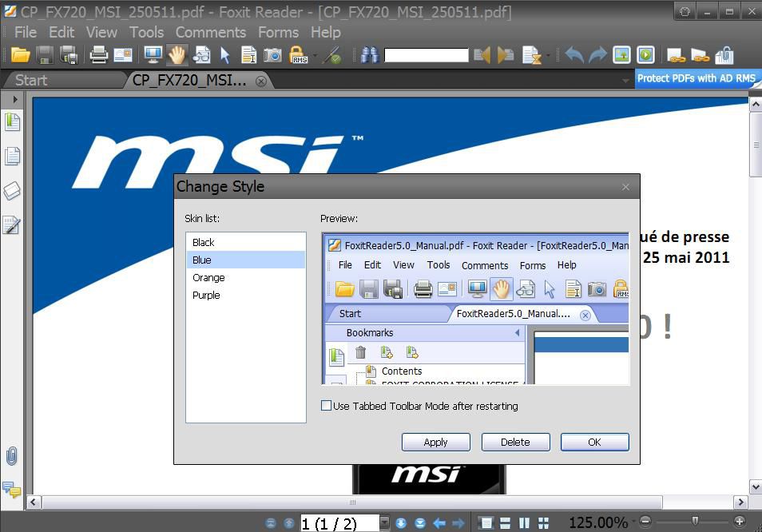Search using the Find binoculars icon
This screenshot has height=532, width=762.
[369, 56]
